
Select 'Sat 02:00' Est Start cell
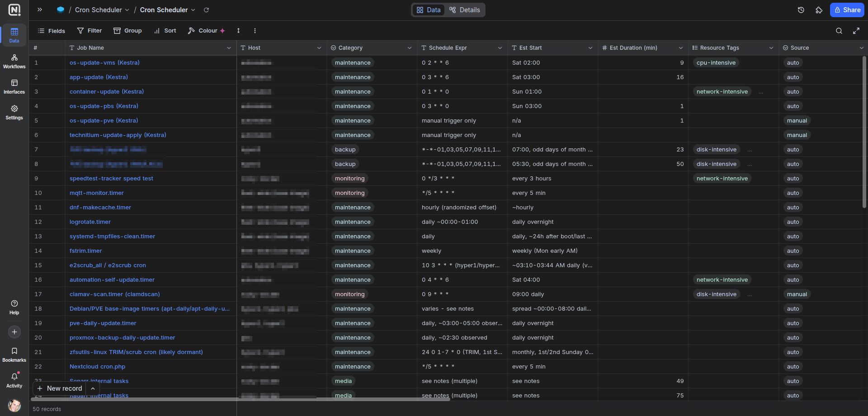pyautogui.click(x=553, y=63)
